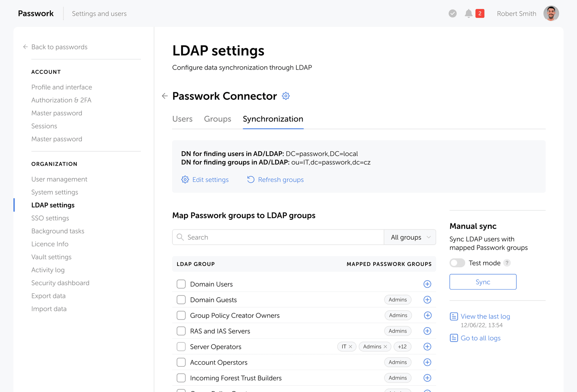
Task: Switch to the Users tab
Action: [182, 119]
